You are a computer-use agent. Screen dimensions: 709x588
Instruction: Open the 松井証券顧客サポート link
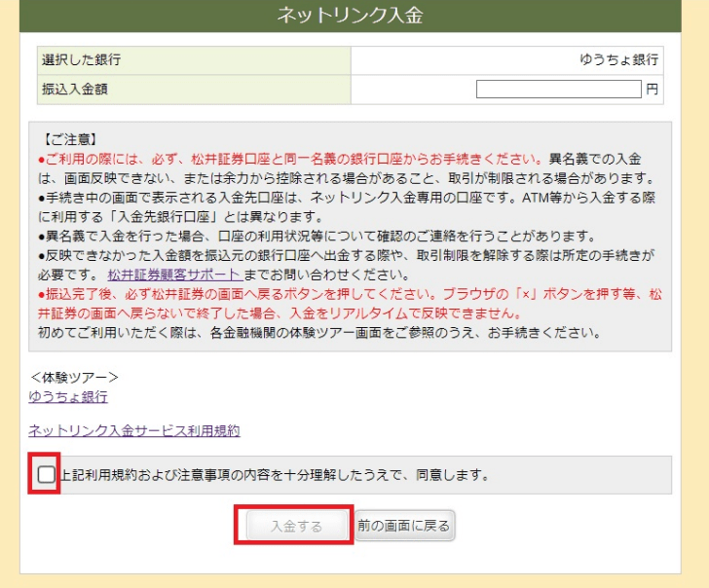174,275
